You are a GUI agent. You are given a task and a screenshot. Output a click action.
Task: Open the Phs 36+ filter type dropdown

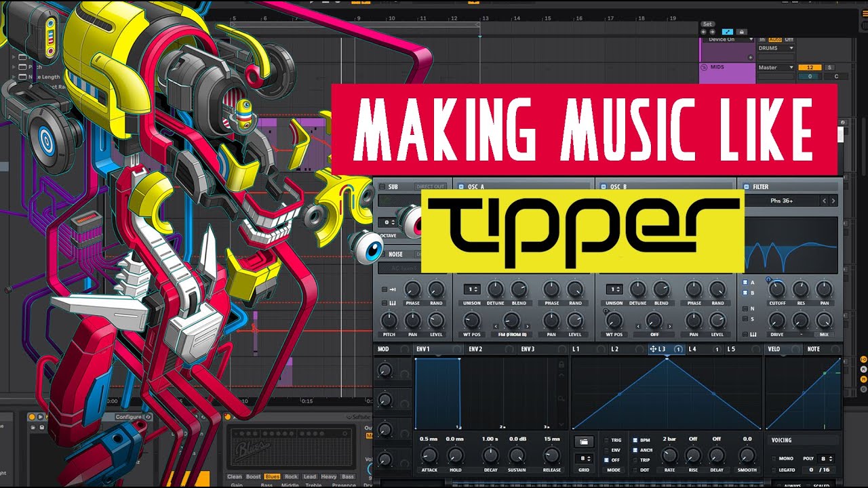point(782,201)
